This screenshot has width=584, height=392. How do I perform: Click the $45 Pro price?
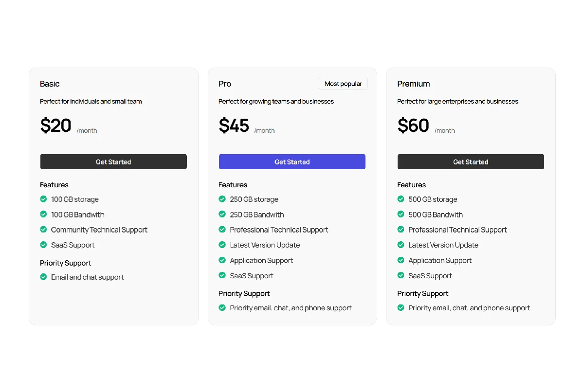(234, 125)
